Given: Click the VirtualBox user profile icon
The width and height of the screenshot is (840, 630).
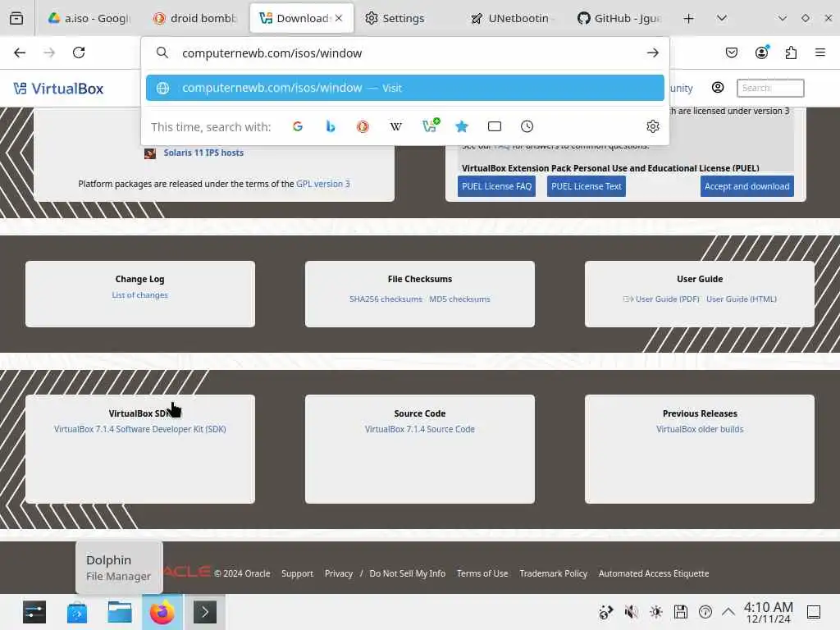Looking at the screenshot, I should click(x=718, y=87).
